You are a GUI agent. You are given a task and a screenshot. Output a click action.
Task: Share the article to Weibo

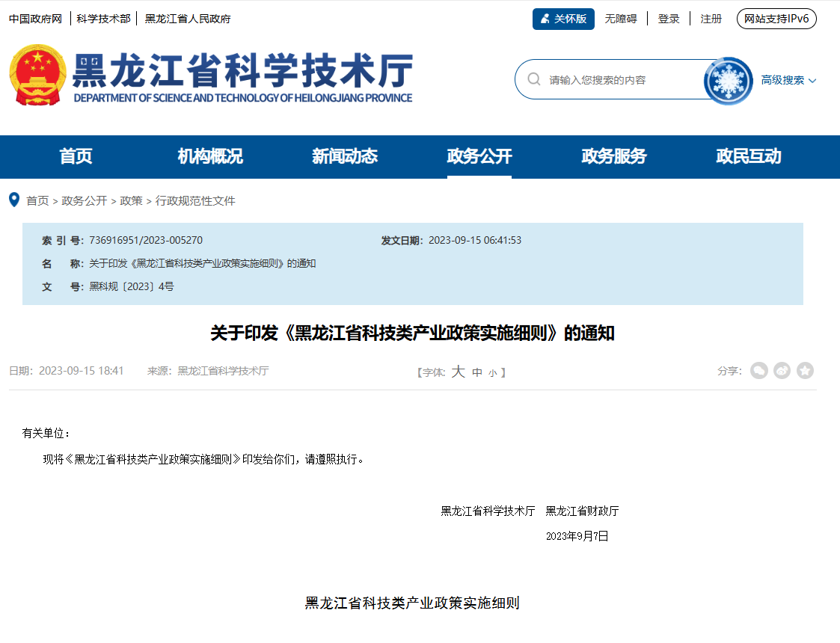point(782,370)
